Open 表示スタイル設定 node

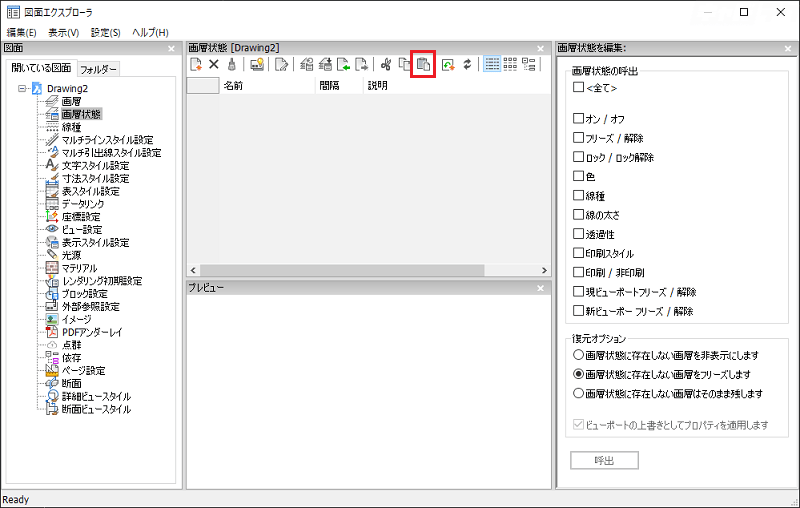tap(95, 242)
